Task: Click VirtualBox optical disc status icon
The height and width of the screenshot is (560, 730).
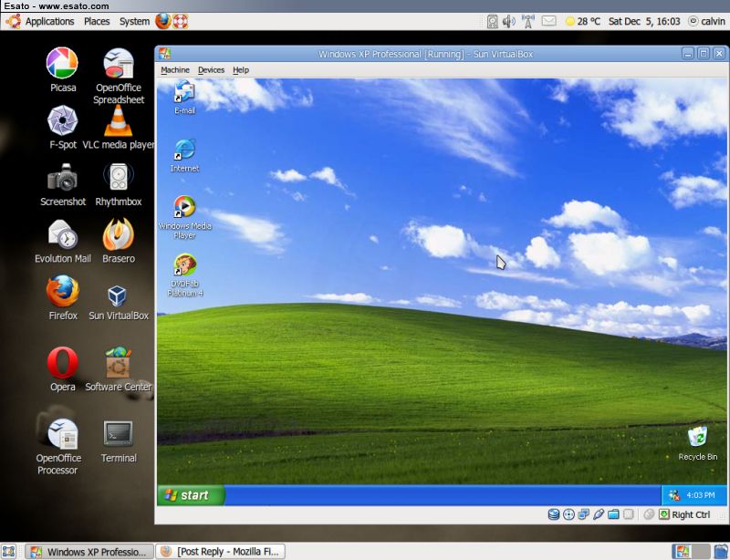Action: (568, 514)
